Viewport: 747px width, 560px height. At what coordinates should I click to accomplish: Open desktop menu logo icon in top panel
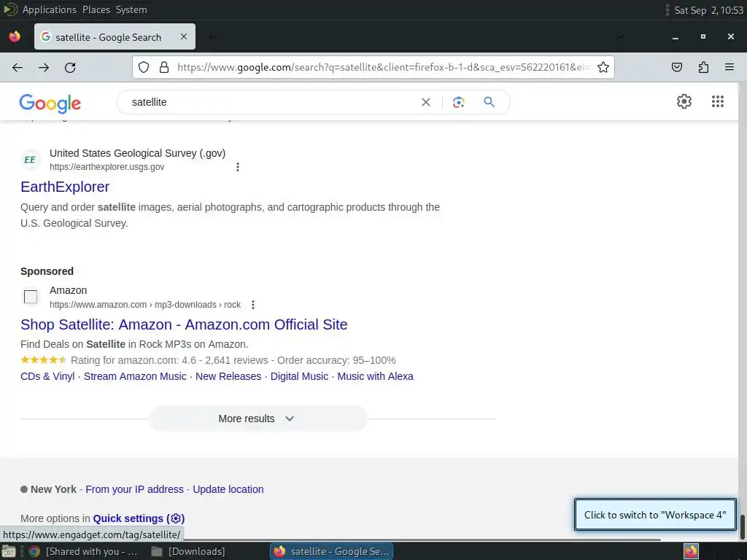pyautogui.click(x=10, y=9)
